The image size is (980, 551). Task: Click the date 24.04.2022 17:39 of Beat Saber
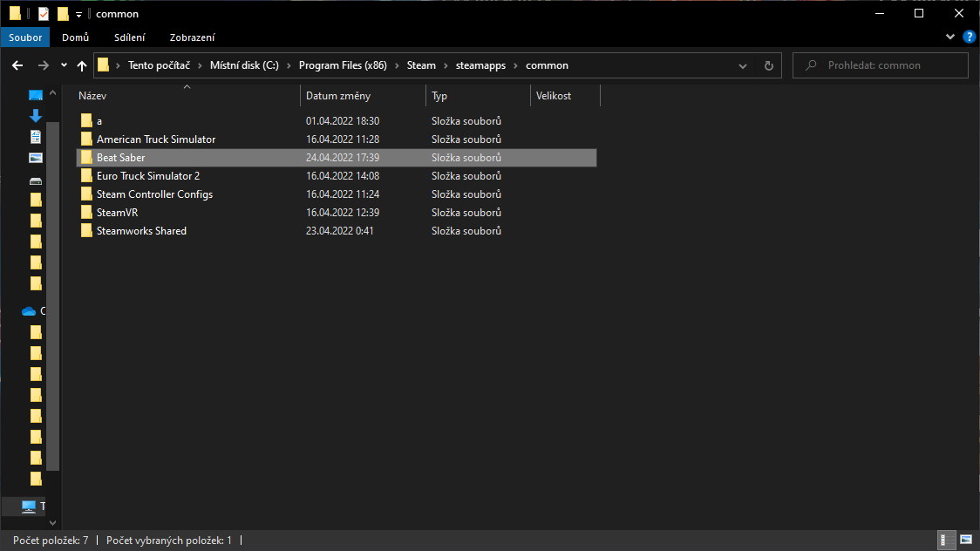(x=343, y=158)
